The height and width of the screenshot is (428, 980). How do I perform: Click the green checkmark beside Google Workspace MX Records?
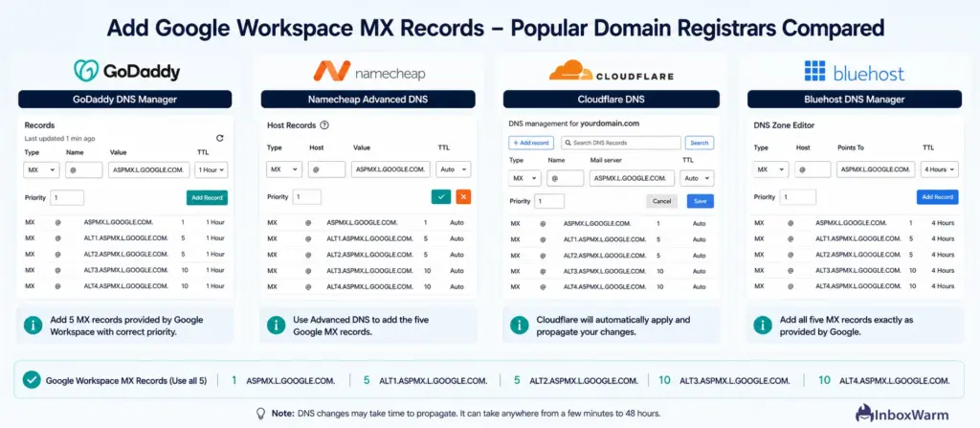32,380
